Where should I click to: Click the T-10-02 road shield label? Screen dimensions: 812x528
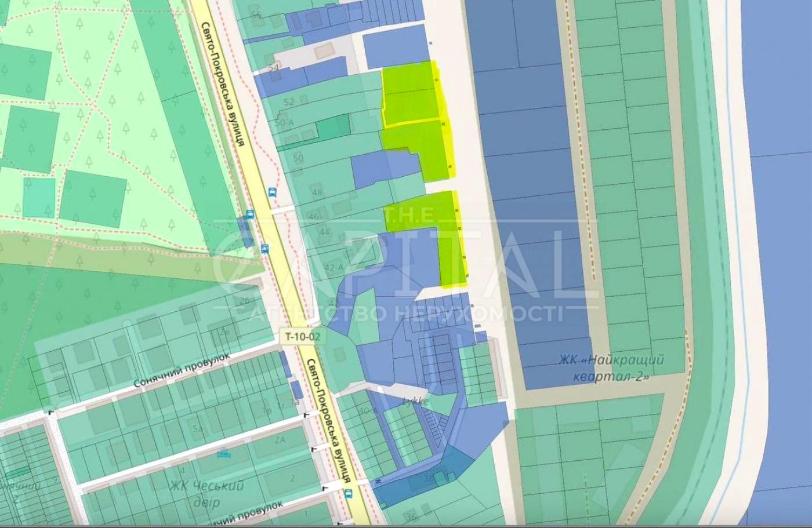coord(303,336)
